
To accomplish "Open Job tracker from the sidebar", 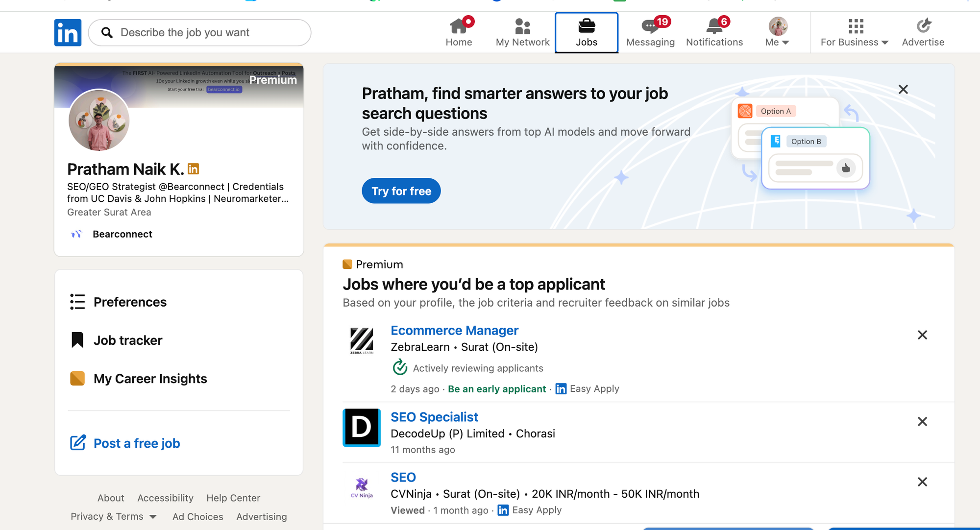I will 128,340.
